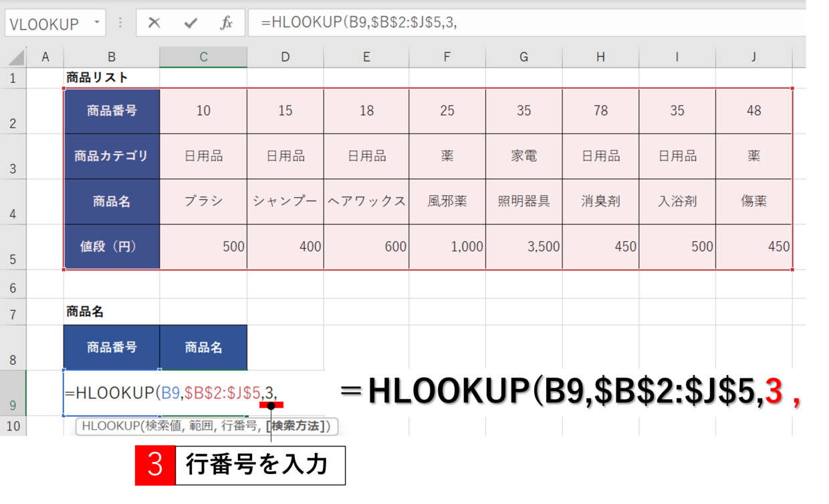Select column J header

click(753, 57)
